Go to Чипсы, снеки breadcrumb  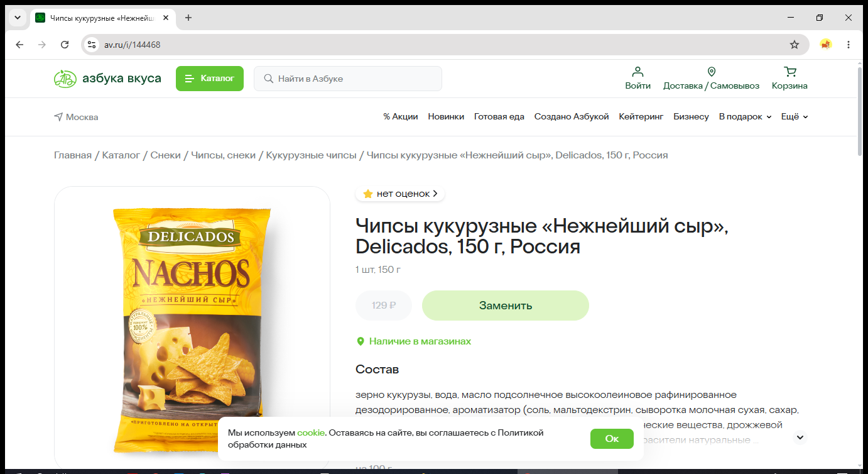[224, 155]
